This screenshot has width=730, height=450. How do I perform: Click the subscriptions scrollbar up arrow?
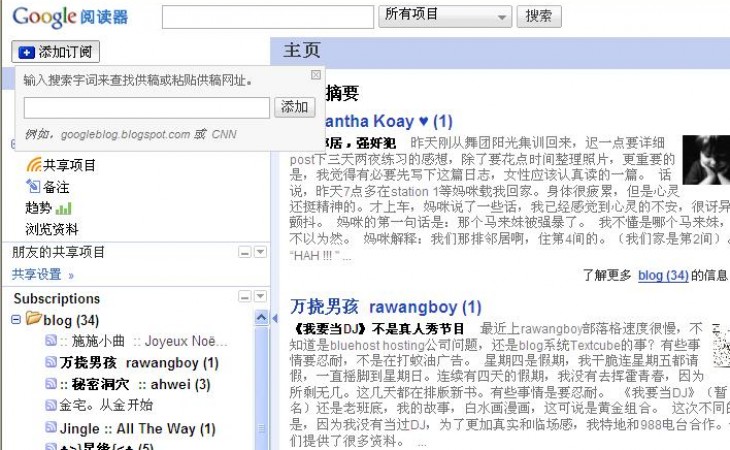262,318
